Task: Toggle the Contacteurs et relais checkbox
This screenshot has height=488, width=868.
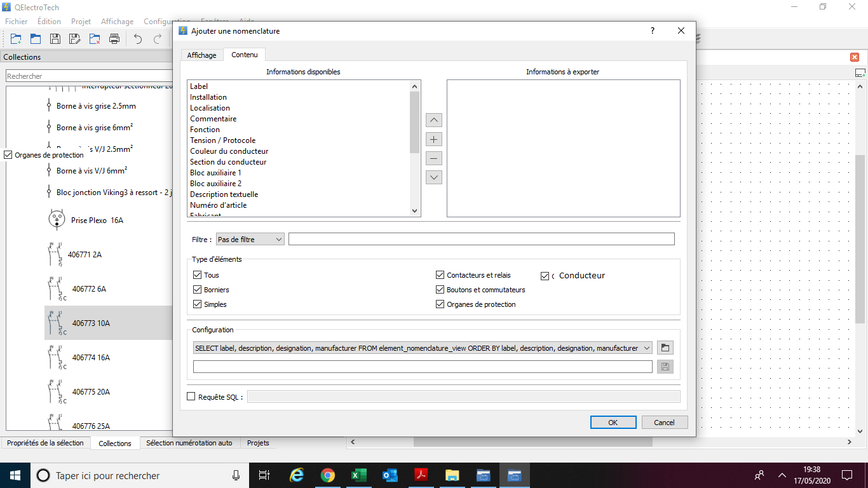Action: (x=440, y=275)
